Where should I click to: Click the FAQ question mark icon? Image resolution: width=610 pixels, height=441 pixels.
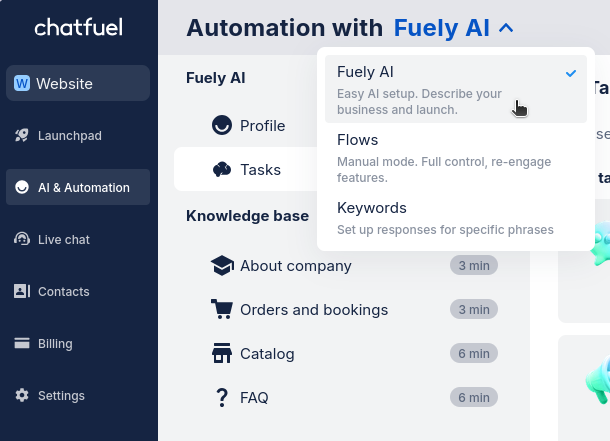[x=222, y=398]
